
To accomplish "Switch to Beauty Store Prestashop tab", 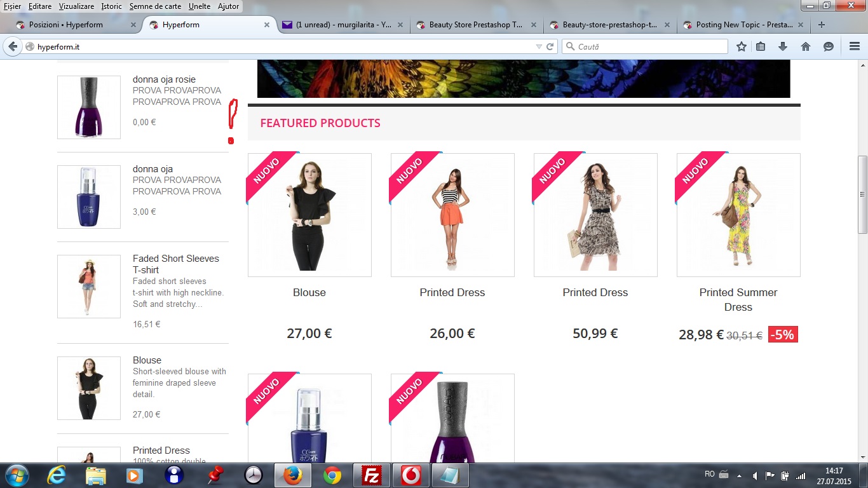I will (x=475, y=25).
